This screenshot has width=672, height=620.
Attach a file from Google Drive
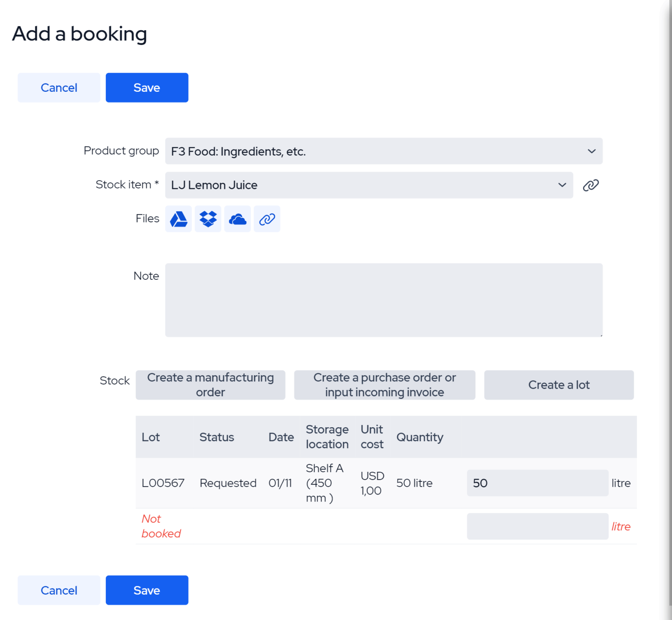click(x=178, y=219)
